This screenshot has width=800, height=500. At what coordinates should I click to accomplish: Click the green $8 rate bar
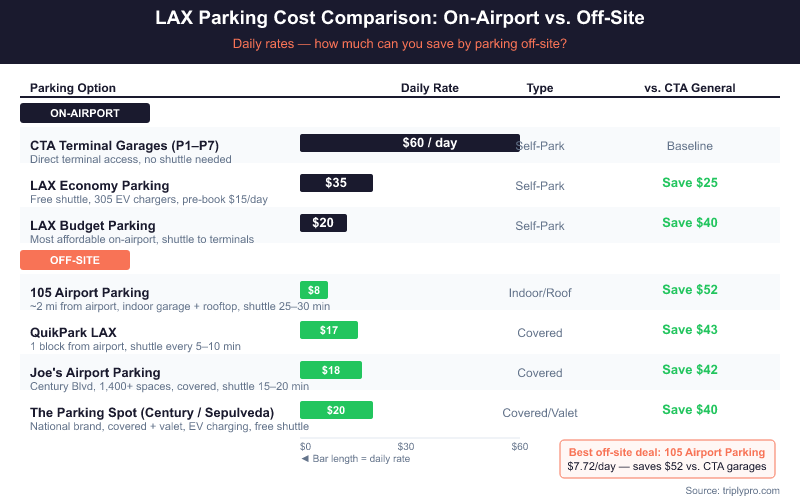click(x=314, y=290)
